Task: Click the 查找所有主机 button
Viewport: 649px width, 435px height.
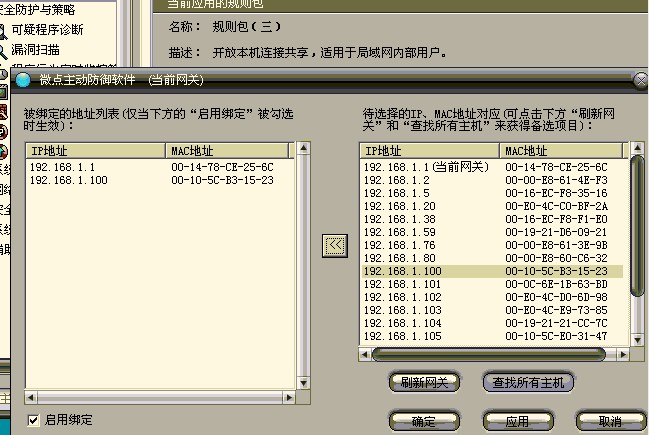Action: [x=528, y=382]
